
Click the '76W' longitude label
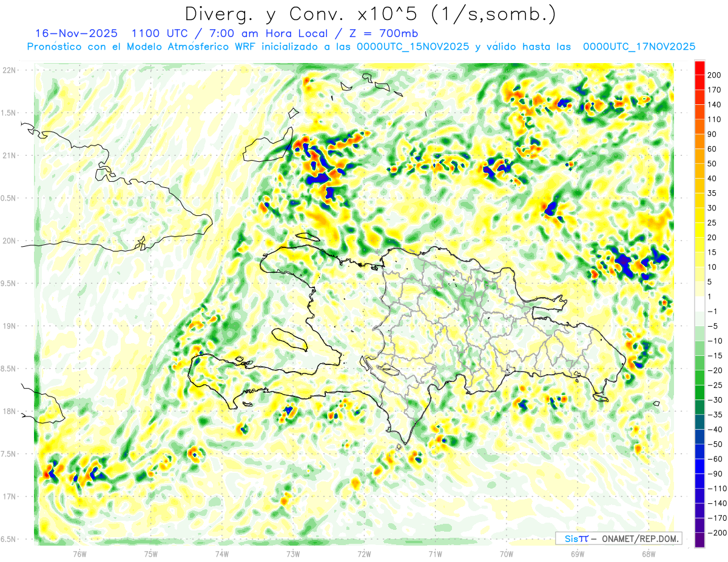(79, 554)
